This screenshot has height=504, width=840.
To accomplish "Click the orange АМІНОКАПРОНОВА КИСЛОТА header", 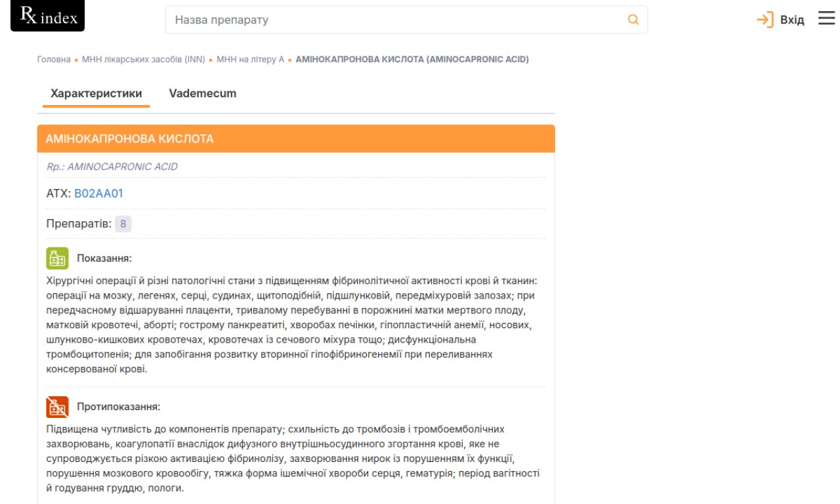I will pyautogui.click(x=295, y=138).
